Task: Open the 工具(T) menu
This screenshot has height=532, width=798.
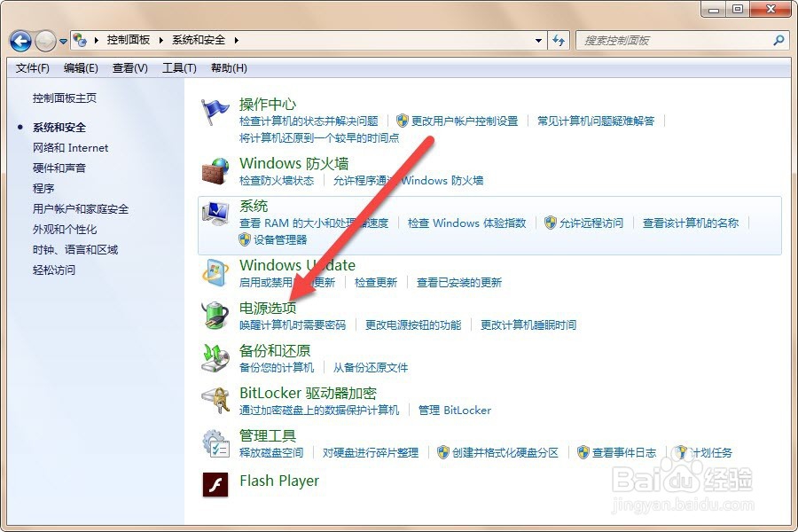Action: [x=179, y=67]
